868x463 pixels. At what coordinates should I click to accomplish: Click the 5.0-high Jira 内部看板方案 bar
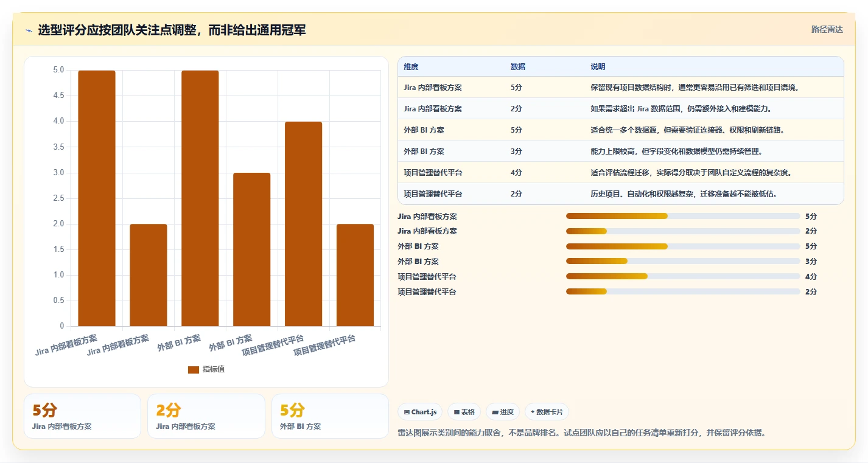pos(97,198)
